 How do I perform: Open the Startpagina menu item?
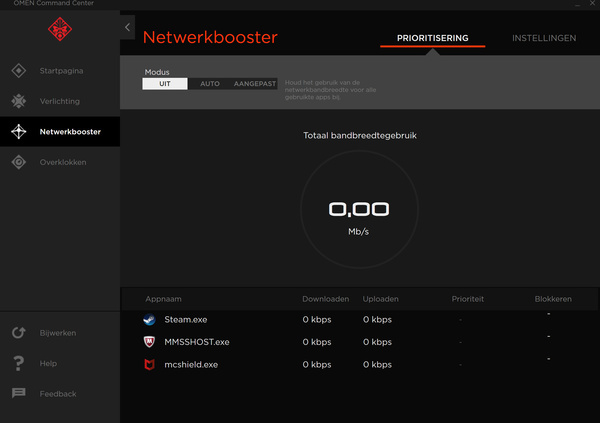[61, 71]
